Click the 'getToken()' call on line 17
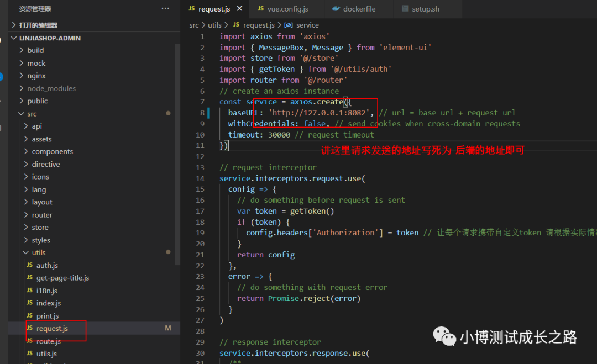The width and height of the screenshot is (597, 364). coord(312,211)
